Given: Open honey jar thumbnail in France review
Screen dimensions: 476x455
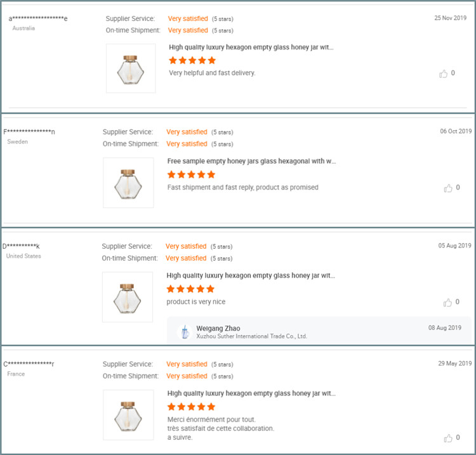Looking at the screenshot, I should (x=128, y=415).
